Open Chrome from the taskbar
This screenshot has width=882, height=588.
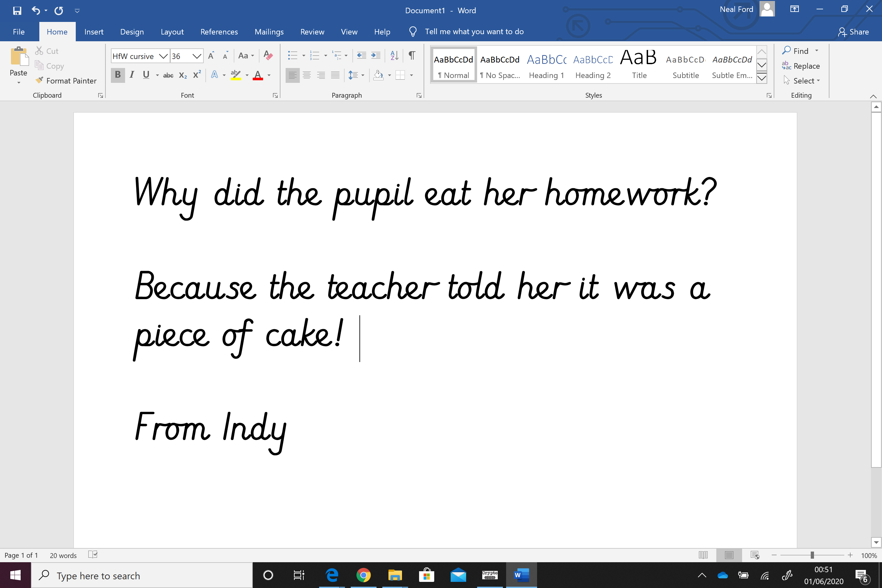pos(363,575)
